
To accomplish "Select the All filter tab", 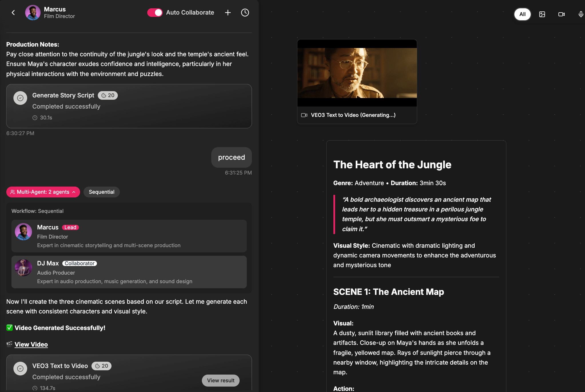I will pos(522,14).
